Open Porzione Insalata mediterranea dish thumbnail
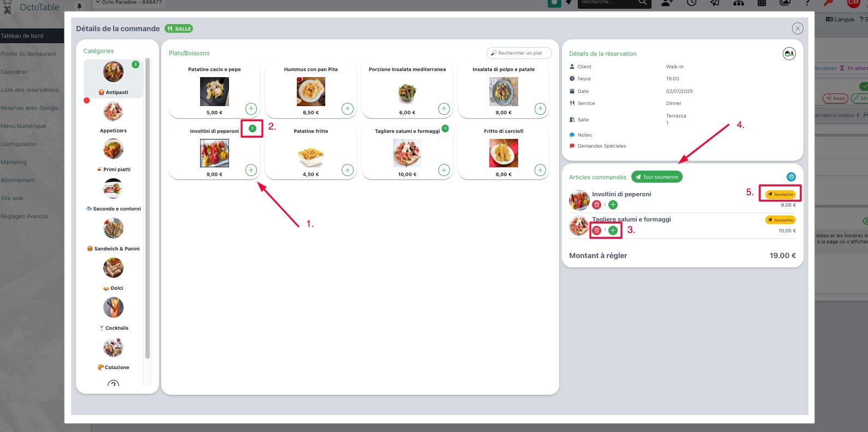Screen dimensions: 868x432 (x=407, y=91)
